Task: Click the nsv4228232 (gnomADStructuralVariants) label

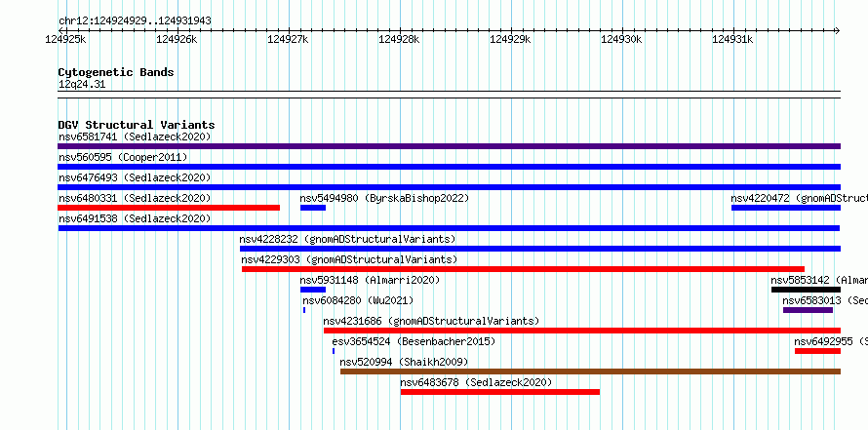Action: [347, 239]
